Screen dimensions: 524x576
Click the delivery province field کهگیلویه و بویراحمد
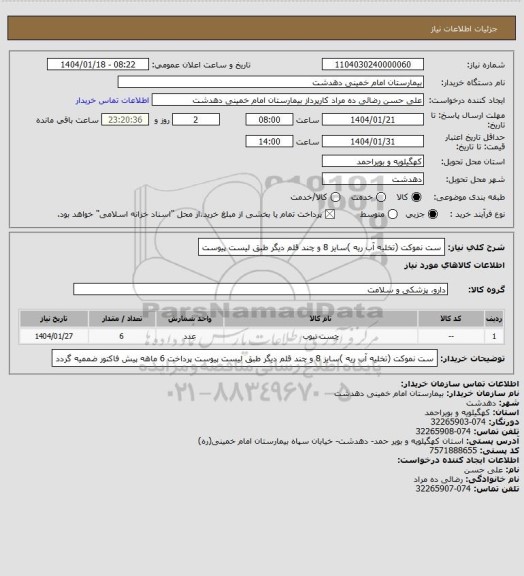click(373, 161)
